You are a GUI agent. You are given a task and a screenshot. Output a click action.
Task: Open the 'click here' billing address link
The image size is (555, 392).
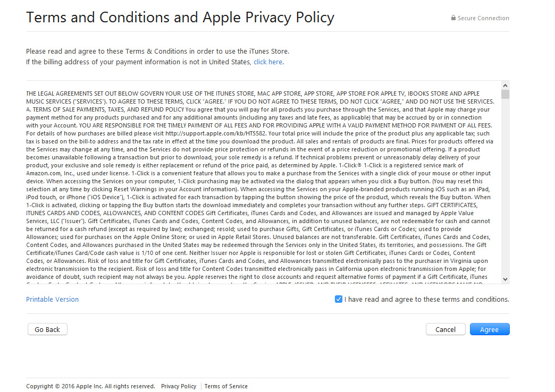268,62
